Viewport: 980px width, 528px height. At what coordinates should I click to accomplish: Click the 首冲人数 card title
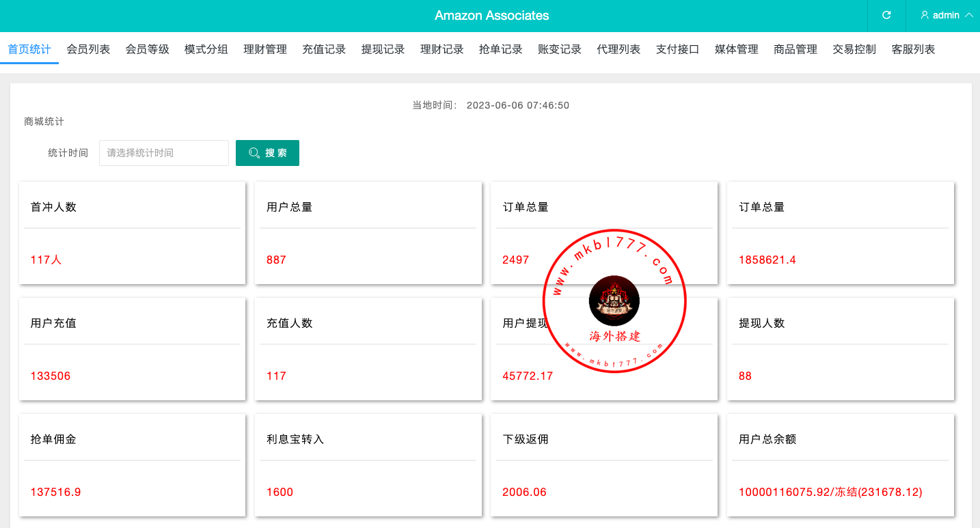click(53, 207)
